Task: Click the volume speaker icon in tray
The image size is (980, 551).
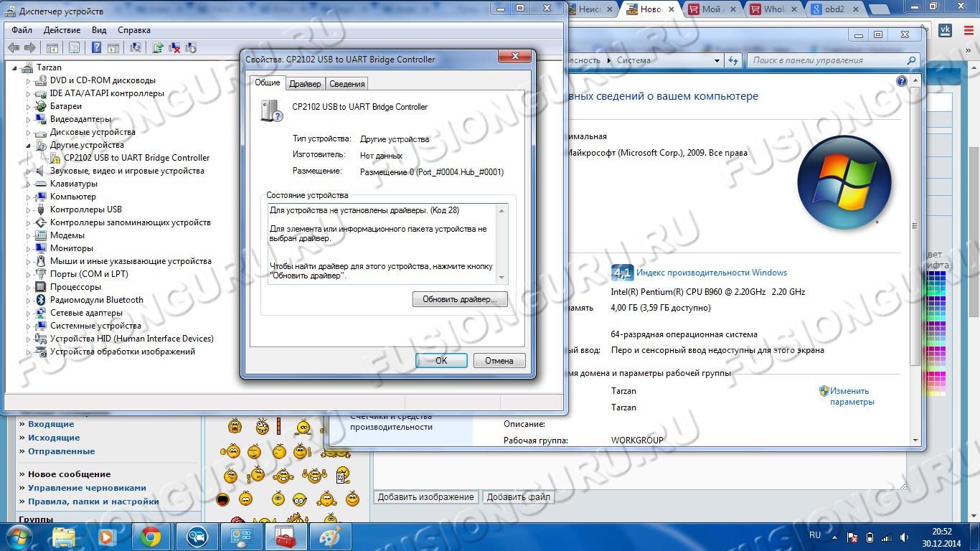Action: point(903,537)
